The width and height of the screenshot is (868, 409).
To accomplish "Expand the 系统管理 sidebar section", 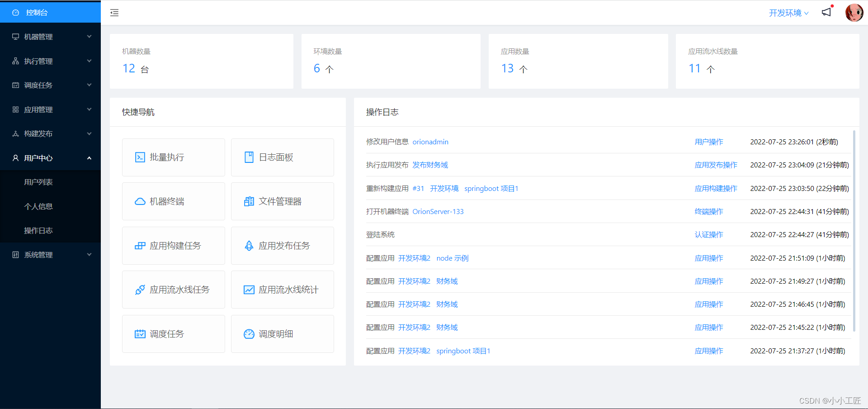I will click(x=50, y=254).
